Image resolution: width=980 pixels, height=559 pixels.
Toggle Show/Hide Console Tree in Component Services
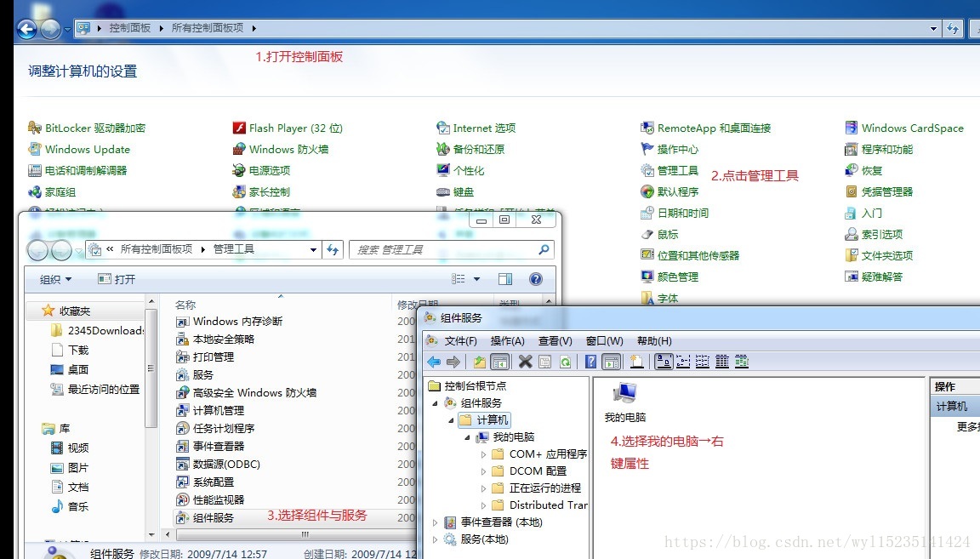point(500,362)
